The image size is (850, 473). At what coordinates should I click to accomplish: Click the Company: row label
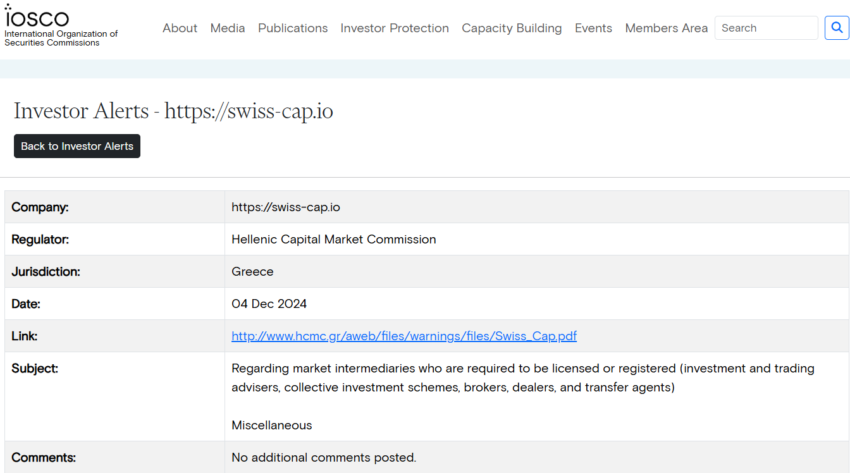click(x=40, y=207)
